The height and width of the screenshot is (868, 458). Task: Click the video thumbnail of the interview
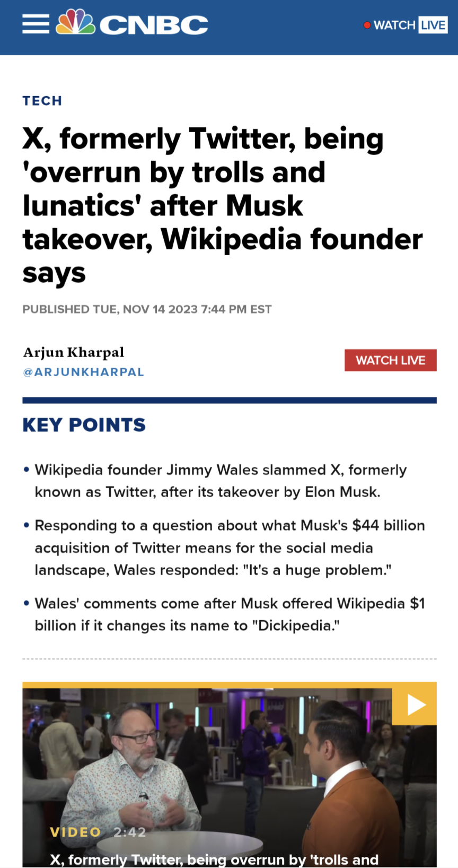pos(230,775)
